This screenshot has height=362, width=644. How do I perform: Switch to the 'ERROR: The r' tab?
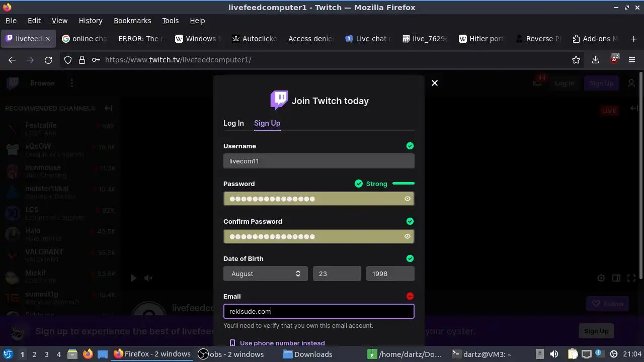(141, 39)
